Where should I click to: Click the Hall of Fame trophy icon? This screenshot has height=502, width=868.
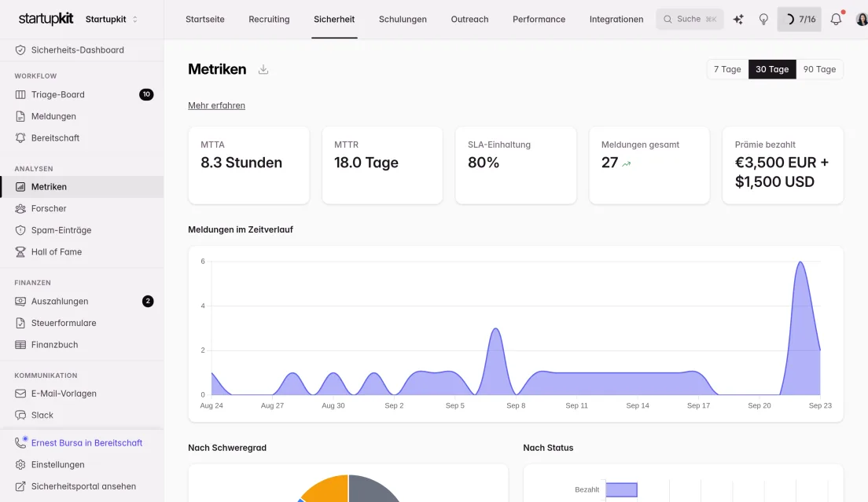pos(20,251)
